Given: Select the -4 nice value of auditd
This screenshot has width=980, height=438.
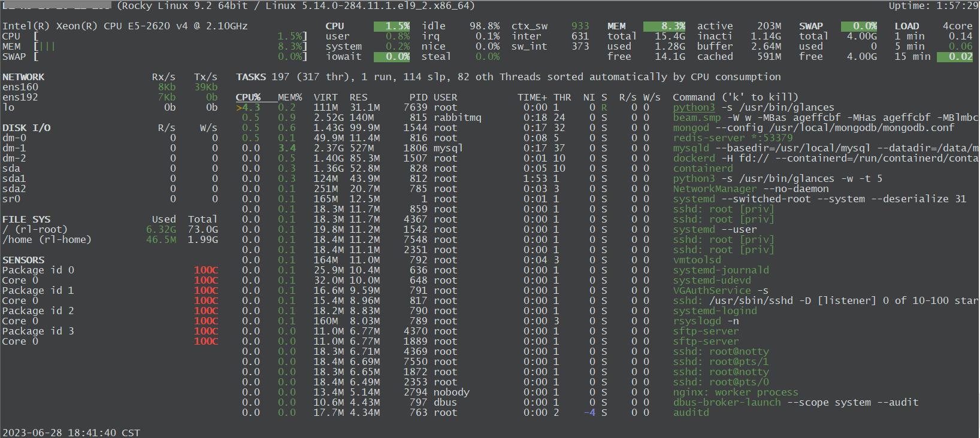Looking at the screenshot, I should click(x=589, y=412).
